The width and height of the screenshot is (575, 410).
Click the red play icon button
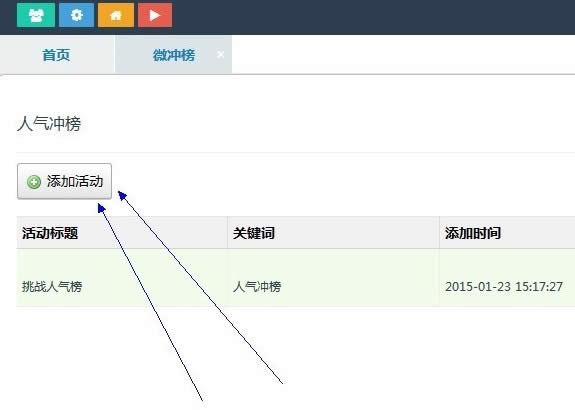click(x=155, y=15)
